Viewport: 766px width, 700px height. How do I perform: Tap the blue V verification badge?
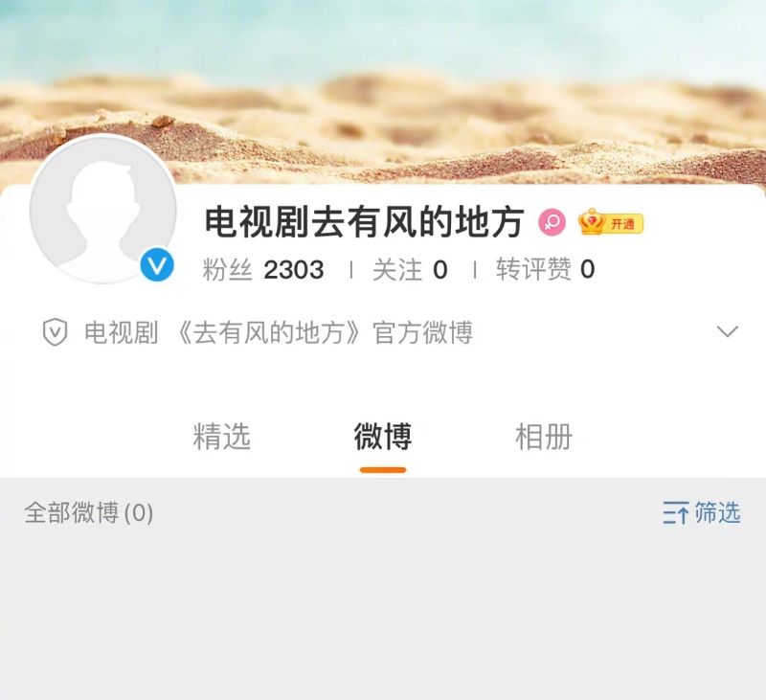157,264
